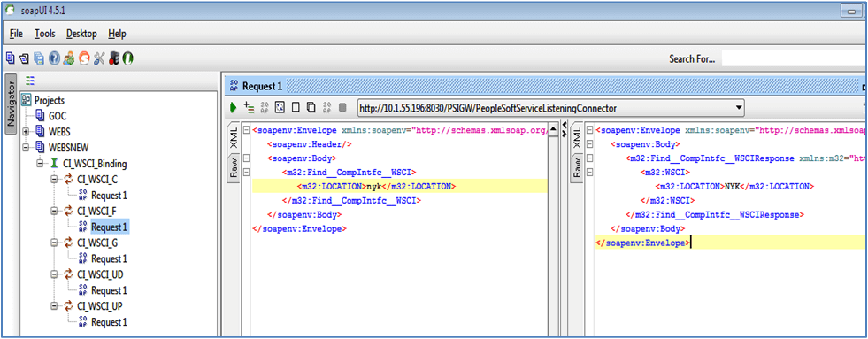This screenshot has width=868, height=339.
Task: Click the recreate default request icon
Action: click(x=280, y=107)
